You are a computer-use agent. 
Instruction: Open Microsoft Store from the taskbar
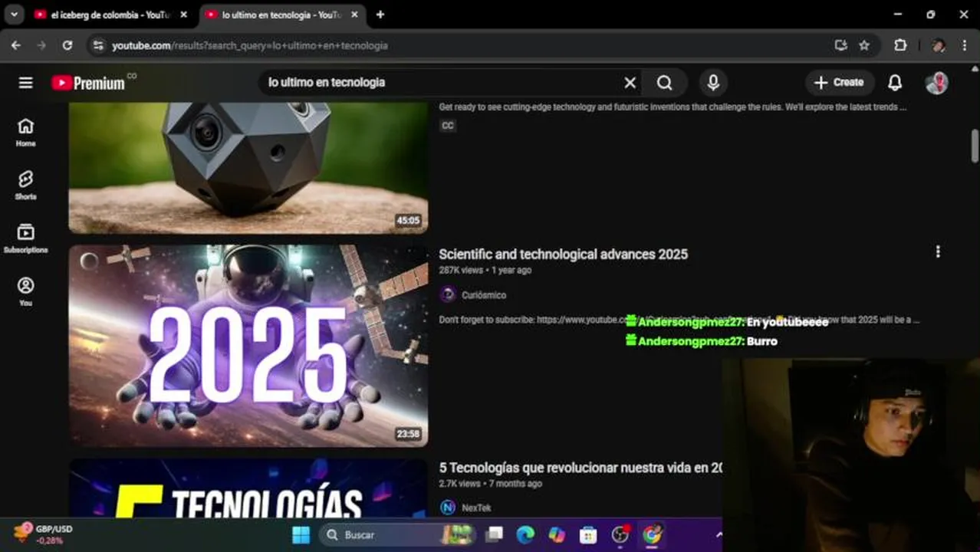coord(588,534)
